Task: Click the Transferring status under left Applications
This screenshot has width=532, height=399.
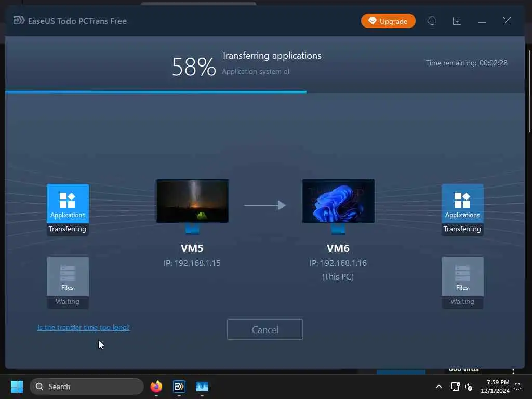Action: (68, 229)
